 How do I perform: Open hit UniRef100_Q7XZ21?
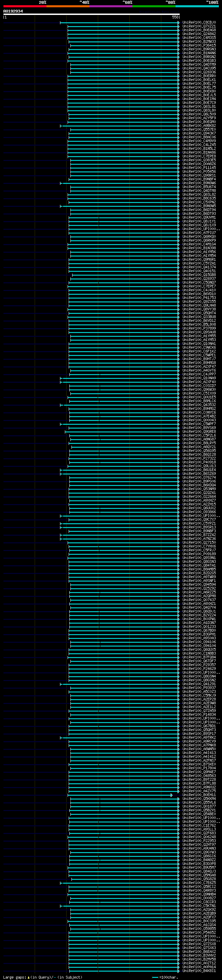point(199,26)
